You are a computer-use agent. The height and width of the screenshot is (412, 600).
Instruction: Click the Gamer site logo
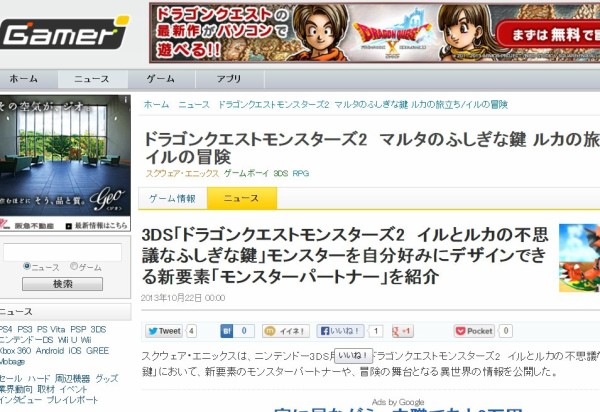pyautogui.click(x=64, y=33)
